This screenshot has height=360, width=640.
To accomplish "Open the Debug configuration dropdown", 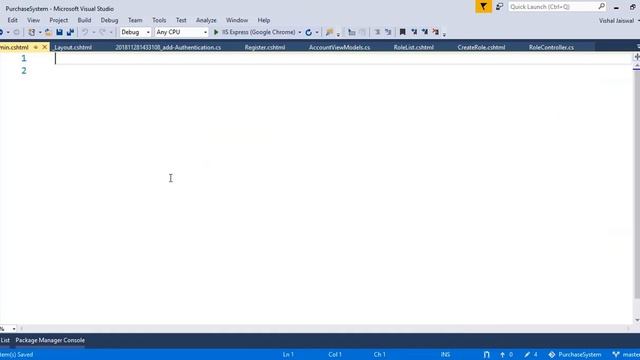I will pyautogui.click(x=136, y=32).
